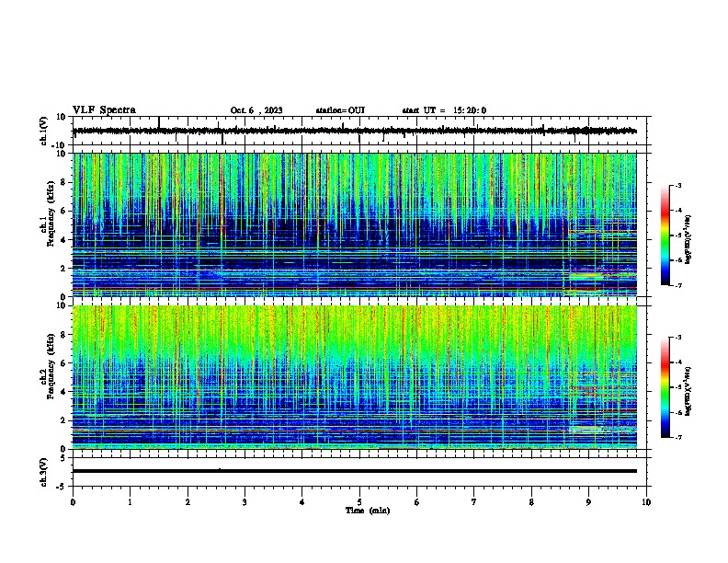Click the ch.2 spectrogram color scale bar
Image resolution: width=728 pixels, height=563 pixels.
pos(665,387)
